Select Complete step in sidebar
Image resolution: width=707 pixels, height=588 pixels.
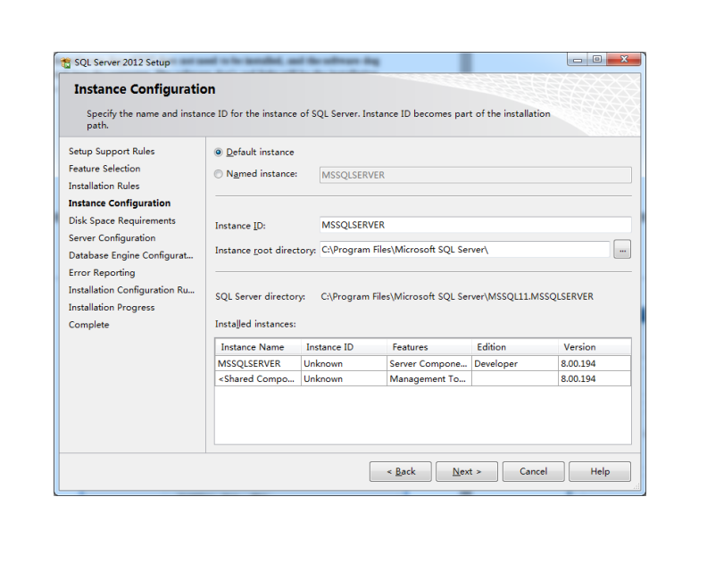coord(89,325)
